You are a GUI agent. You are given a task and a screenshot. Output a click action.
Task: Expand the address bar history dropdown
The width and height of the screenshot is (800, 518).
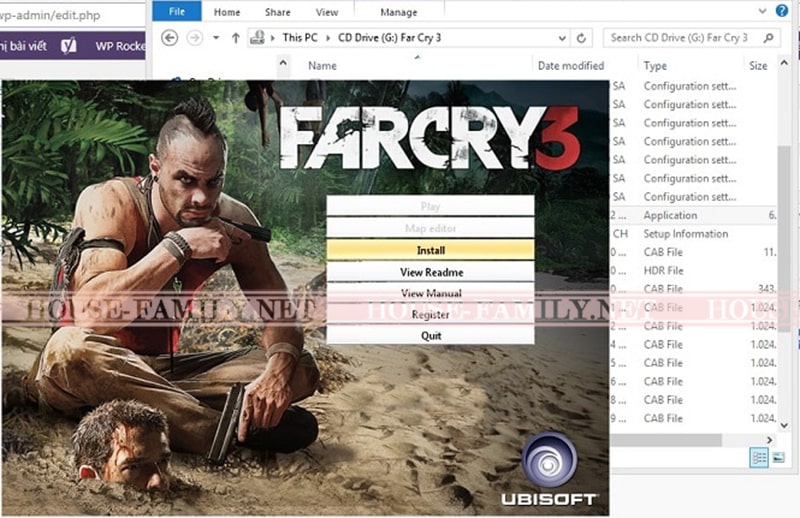[x=562, y=38]
